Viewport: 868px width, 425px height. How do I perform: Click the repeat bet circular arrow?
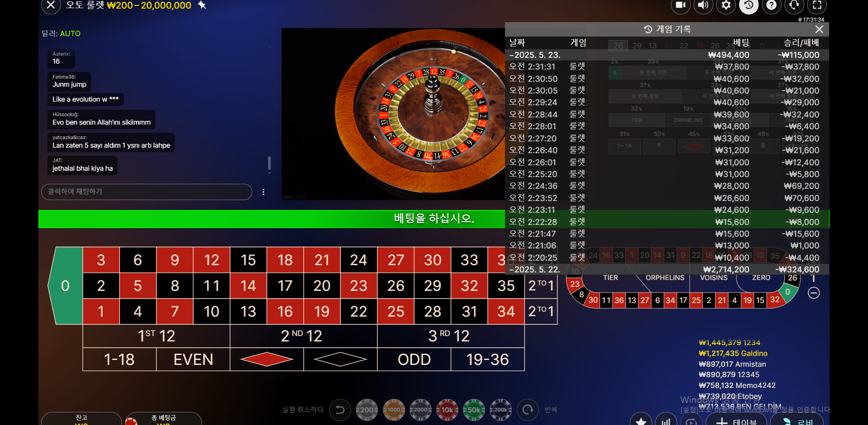click(528, 410)
